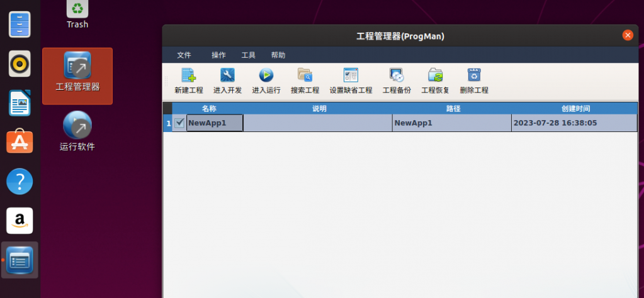644x298 pixels.
Task: Click the NewApp1 path cell
Action: (452, 123)
